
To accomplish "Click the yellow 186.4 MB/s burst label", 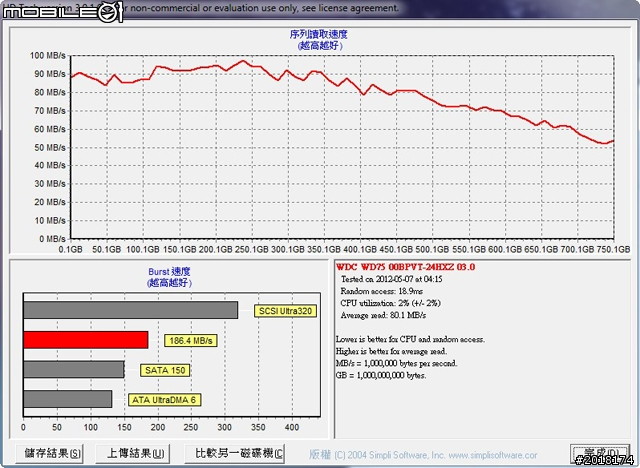I will pyautogui.click(x=190, y=340).
